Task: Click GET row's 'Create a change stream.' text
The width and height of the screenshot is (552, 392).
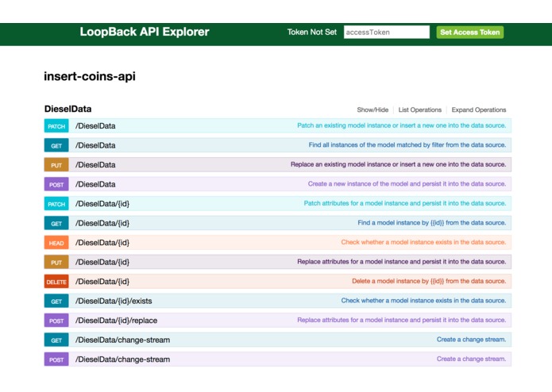Action: 471,340
